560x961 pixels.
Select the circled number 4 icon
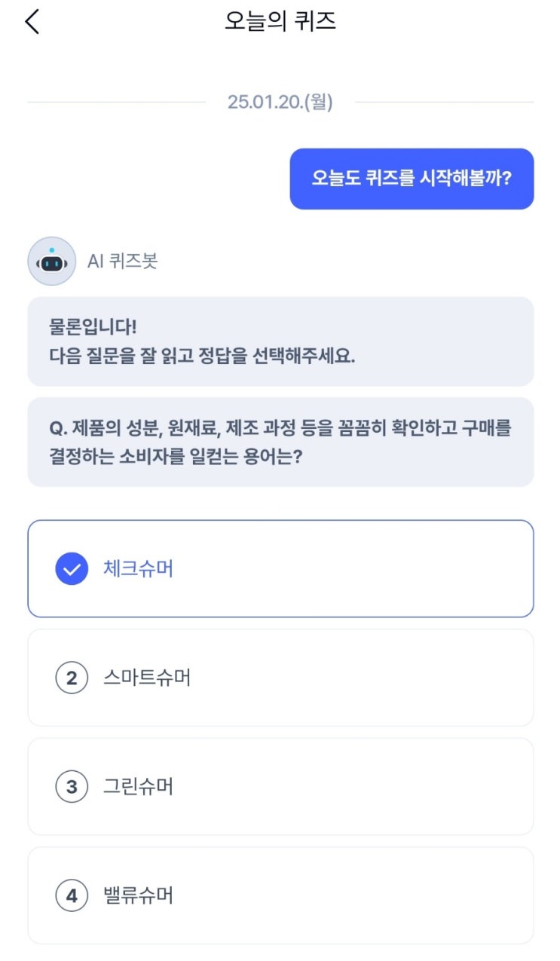72,896
